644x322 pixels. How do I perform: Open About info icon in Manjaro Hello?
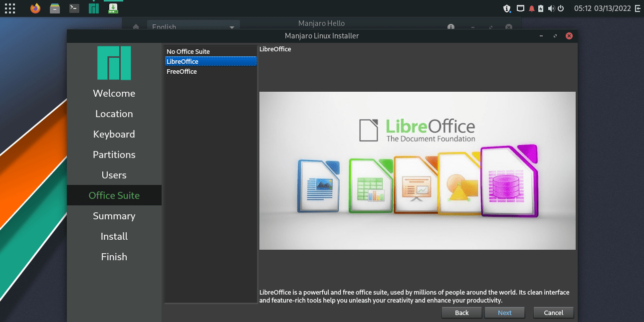450,27
